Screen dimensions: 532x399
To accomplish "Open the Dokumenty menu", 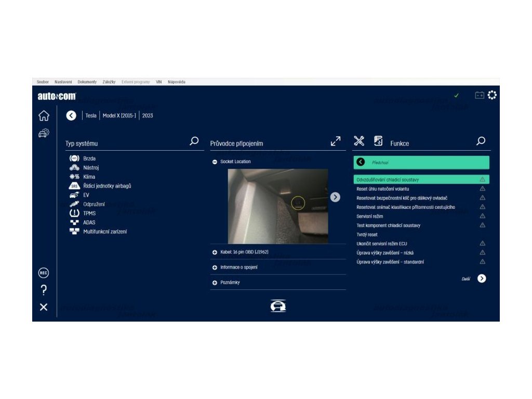I will 87,82.
